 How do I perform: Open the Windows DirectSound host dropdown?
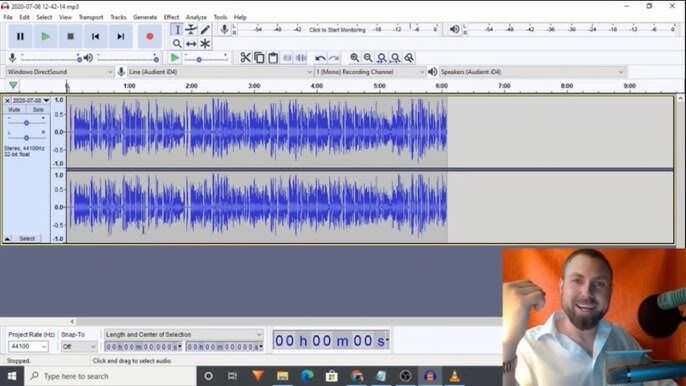pyautogui.click(x=60, y=72)
